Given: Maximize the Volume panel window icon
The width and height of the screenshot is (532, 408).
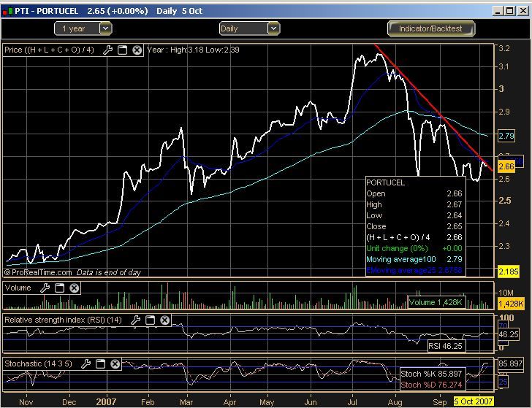Looking at the screenshot, I should (x=59, y=288).
